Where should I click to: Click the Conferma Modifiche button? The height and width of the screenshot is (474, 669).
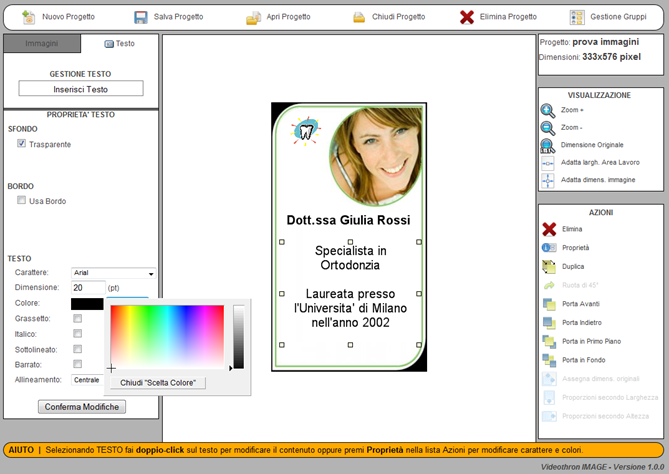[x=82, y=406]
